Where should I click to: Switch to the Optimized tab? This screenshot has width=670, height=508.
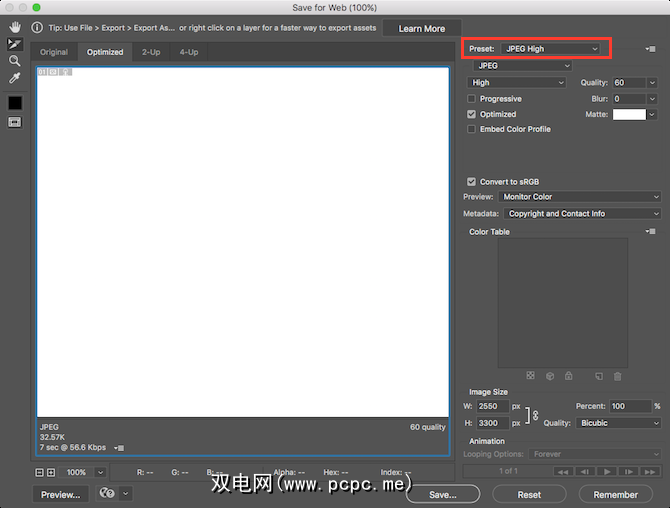click(x=105, y=52)
